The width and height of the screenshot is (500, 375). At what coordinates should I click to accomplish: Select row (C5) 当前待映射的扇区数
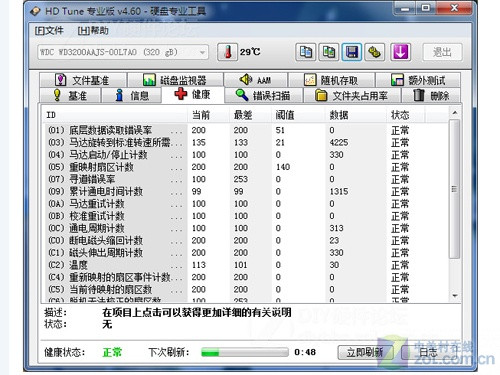[x=246, y=289]
